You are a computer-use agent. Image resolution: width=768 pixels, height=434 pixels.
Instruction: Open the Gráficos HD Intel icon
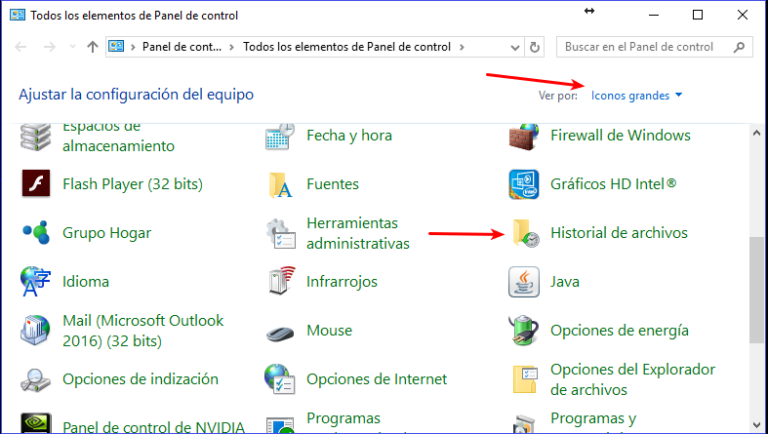[x=524, y=184]
